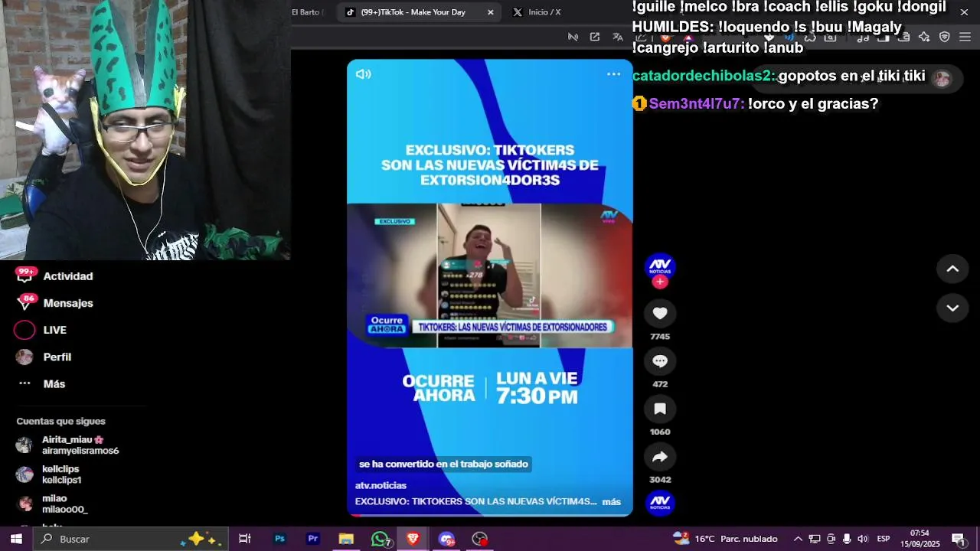Viewport: 980px width, 551px height.
Task: Switch to the El Barto browser tab
Action: [x=306, y=12]
